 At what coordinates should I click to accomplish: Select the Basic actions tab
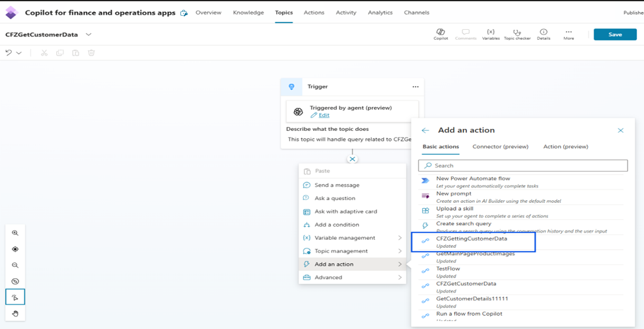[x=441, y=147]
